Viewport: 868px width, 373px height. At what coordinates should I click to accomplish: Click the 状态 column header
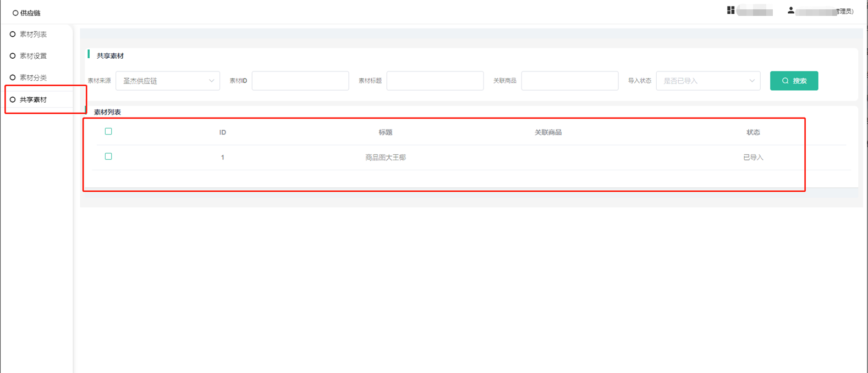(753, 132)
